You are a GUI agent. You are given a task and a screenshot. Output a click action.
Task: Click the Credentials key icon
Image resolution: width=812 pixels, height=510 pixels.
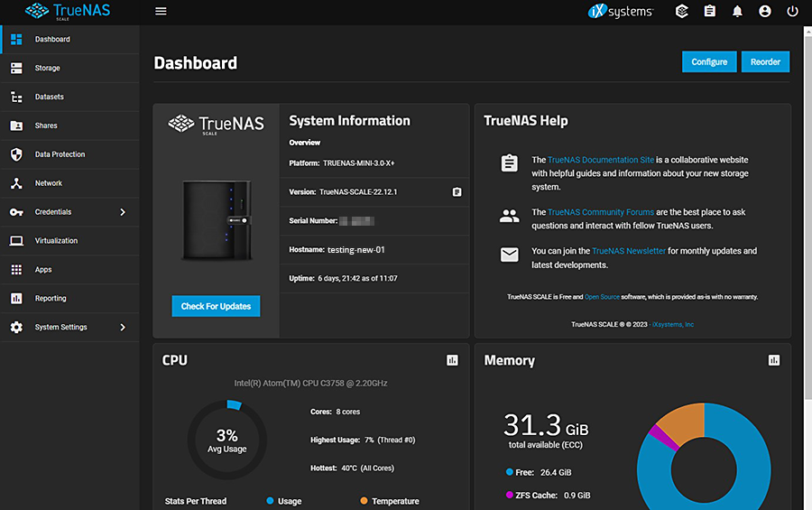point(16,212)
